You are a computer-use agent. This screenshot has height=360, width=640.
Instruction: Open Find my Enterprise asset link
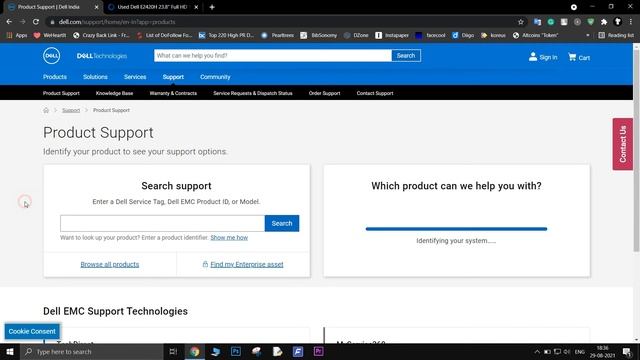[247, 264]
